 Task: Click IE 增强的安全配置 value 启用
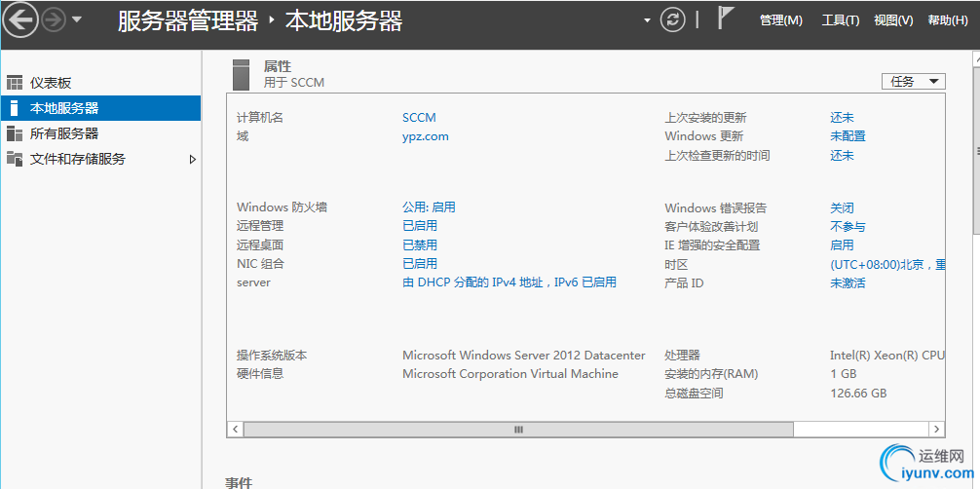tap(842, 245)
